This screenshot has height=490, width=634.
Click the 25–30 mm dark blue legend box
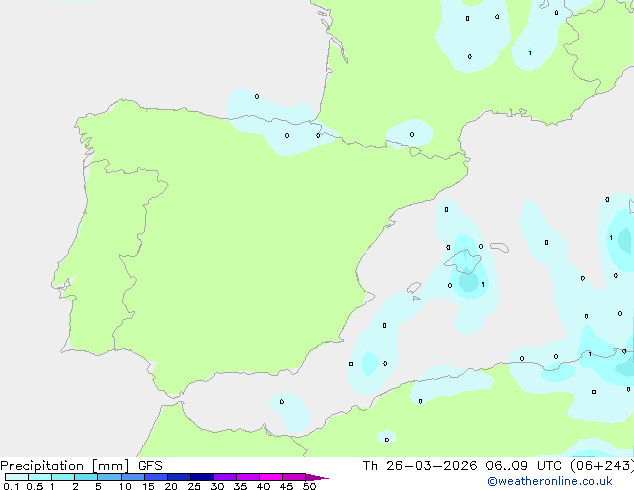tap(202, 477)
